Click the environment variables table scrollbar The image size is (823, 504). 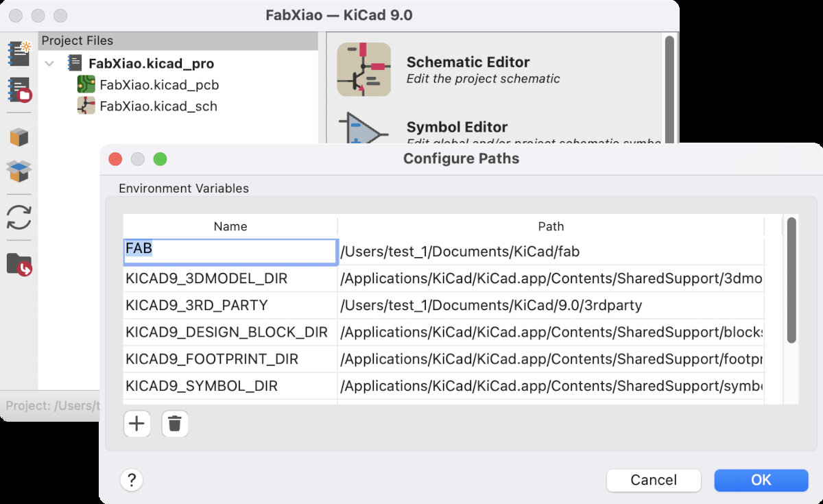791,280
